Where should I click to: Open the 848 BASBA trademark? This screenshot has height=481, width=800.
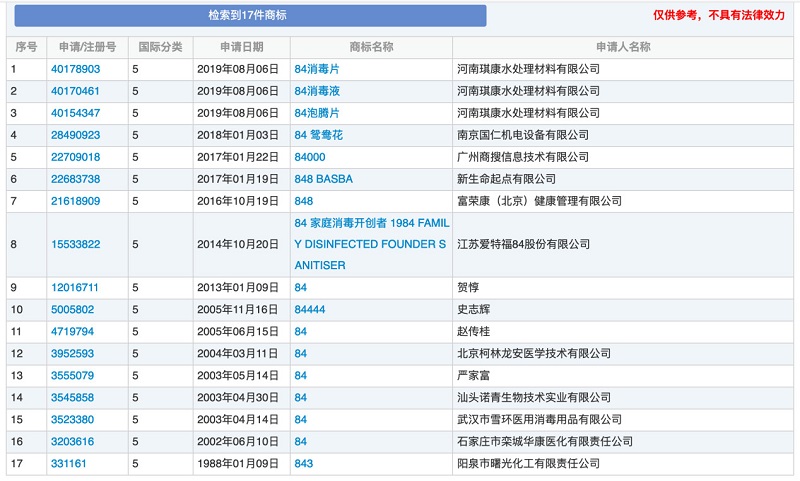pos(323,179)
